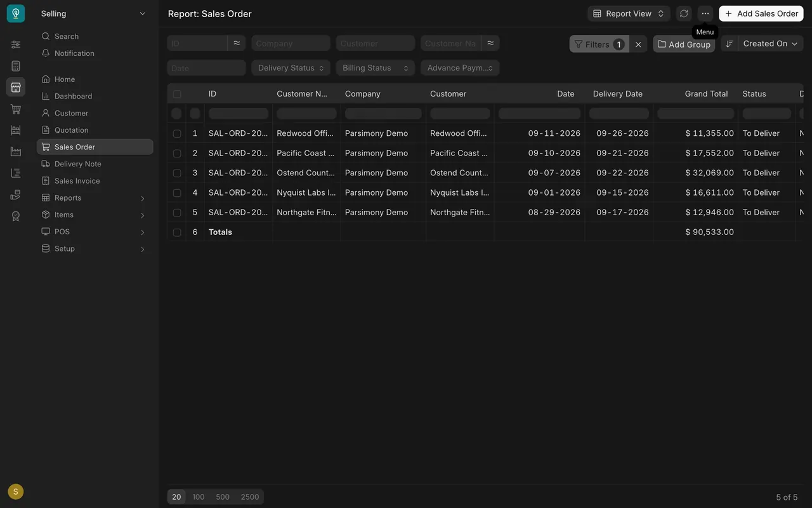Open the Created On sort dropdown
This screenshot has height=508, width=812.
771,44
